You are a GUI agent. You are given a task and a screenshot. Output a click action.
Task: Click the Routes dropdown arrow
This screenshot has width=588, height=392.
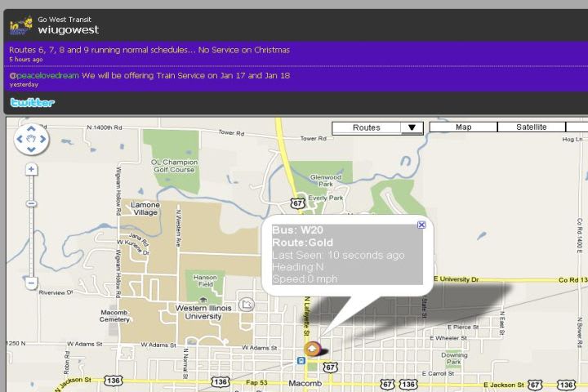(x=412, y=128)
